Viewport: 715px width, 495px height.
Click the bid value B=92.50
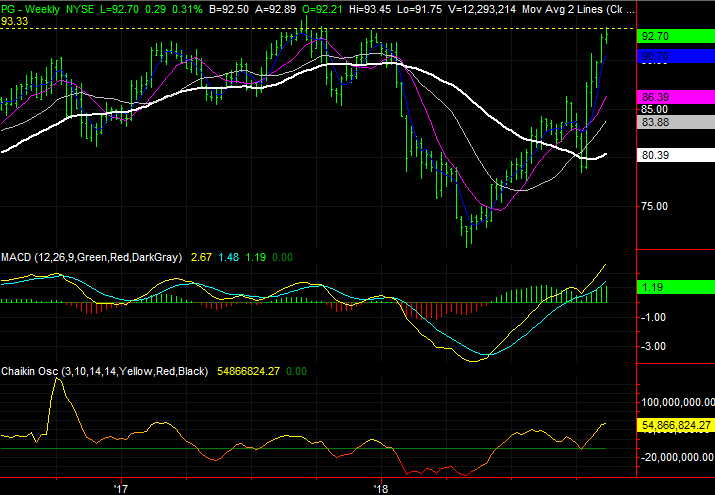pyautogui.click(x=229, y=9)
